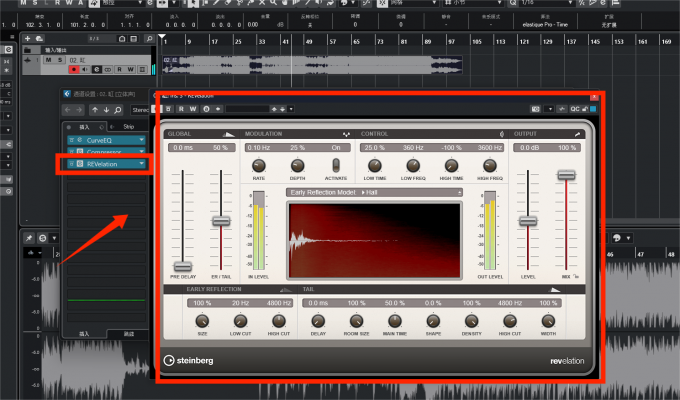680x400 pixels.
Task: Adjust the modulation DEPTH knob
Action: [297, 166]
